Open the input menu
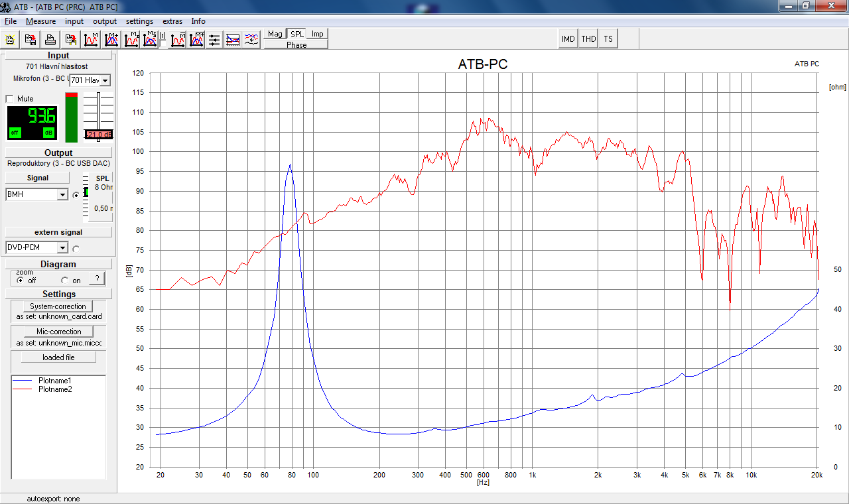 click(x=74, y=21)
